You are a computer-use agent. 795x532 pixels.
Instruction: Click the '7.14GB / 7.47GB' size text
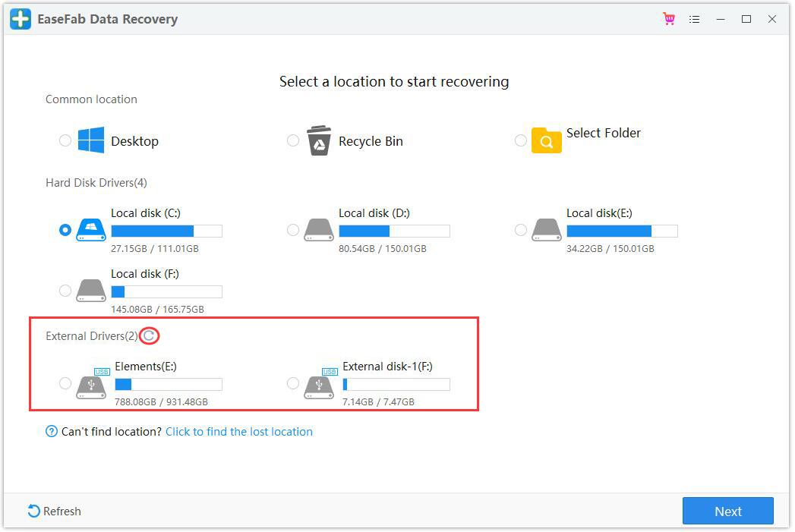(x=378, y=402)
